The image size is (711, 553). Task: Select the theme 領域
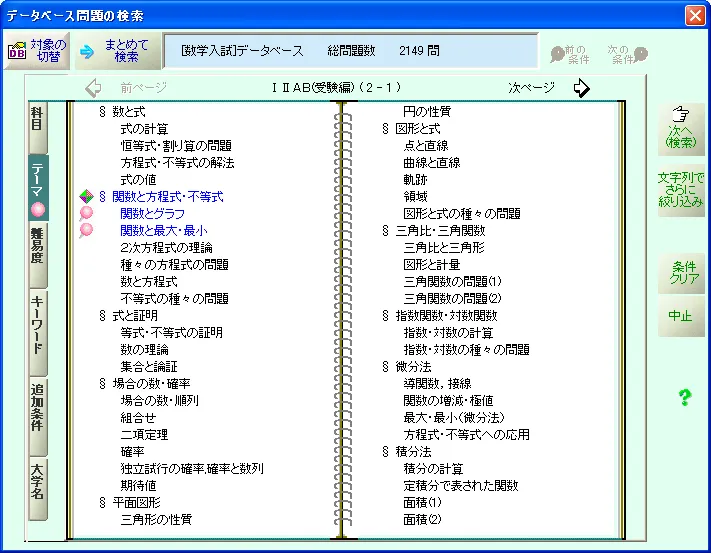click(x=415, y=196)
